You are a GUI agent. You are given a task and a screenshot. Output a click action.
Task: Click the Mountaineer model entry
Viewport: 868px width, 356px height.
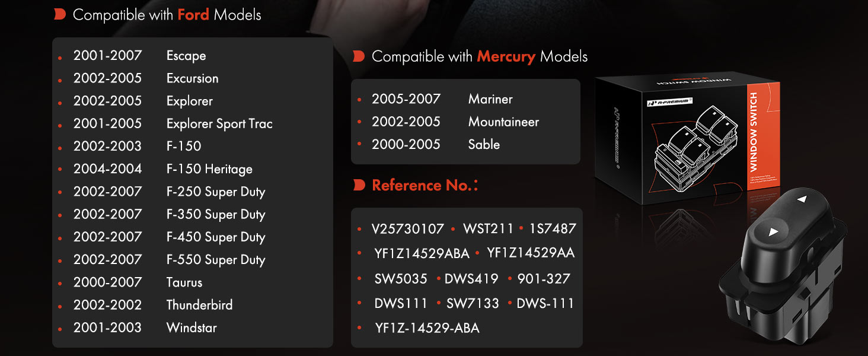pos(503,122)
